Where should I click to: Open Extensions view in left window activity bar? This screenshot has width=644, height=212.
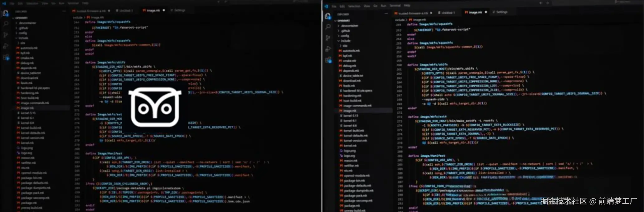pyautogui.click(x=6, y=57)
